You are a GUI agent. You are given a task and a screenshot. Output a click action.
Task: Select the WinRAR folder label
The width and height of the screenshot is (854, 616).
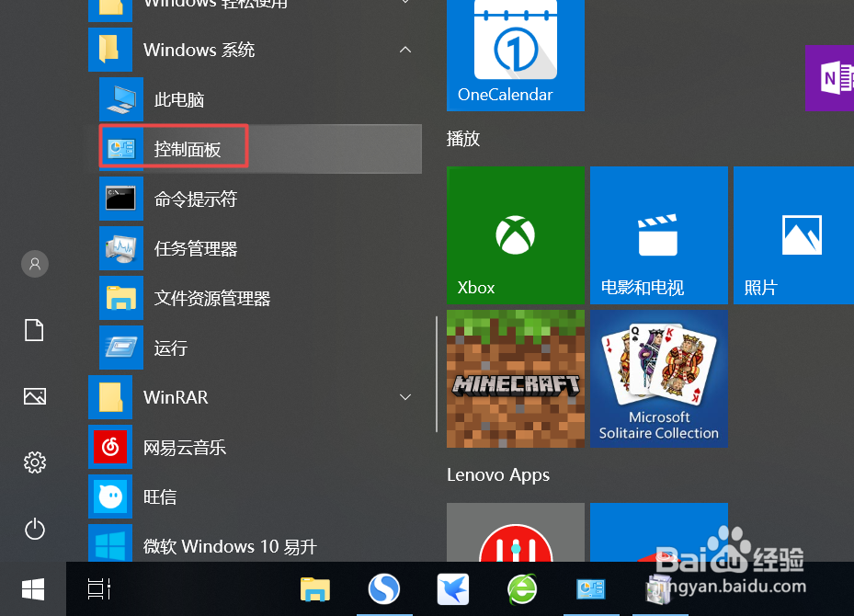pyautogui.click(x=176, y=397)
